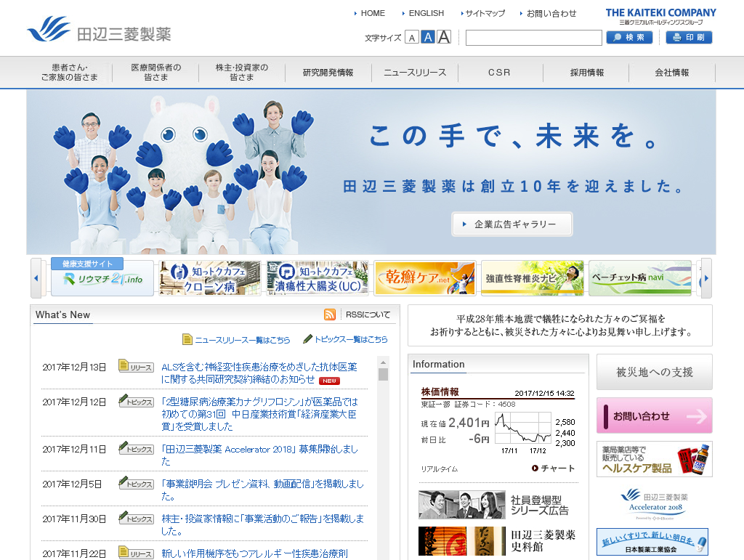Image resolution: width=744 pixels, height=560 pixels.
Task: Select the small font size A
Action: click(x=412, y=38)
